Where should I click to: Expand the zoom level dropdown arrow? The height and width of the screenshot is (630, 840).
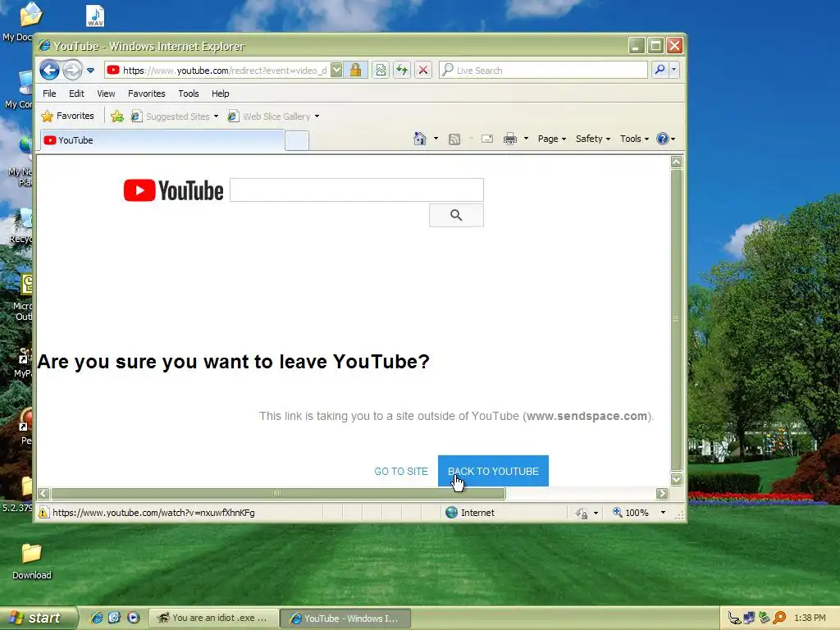pos(663,513)
